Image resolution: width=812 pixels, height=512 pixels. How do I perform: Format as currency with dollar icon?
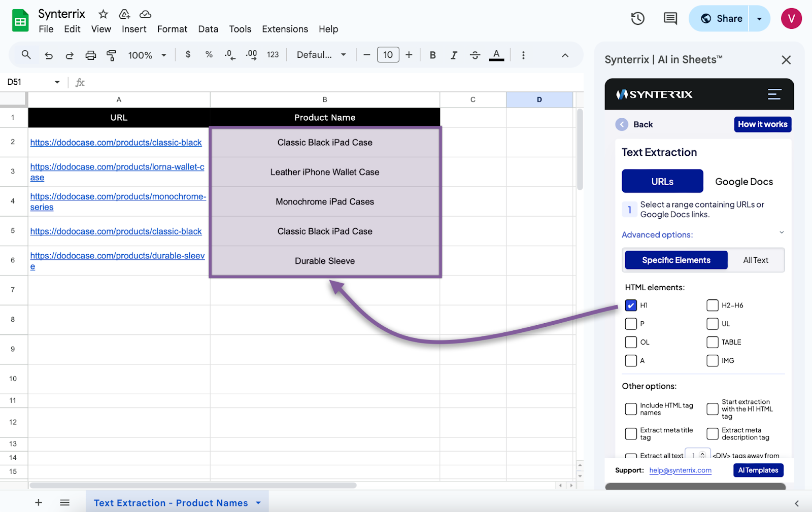pyautogui.click(x=188, y=54)
